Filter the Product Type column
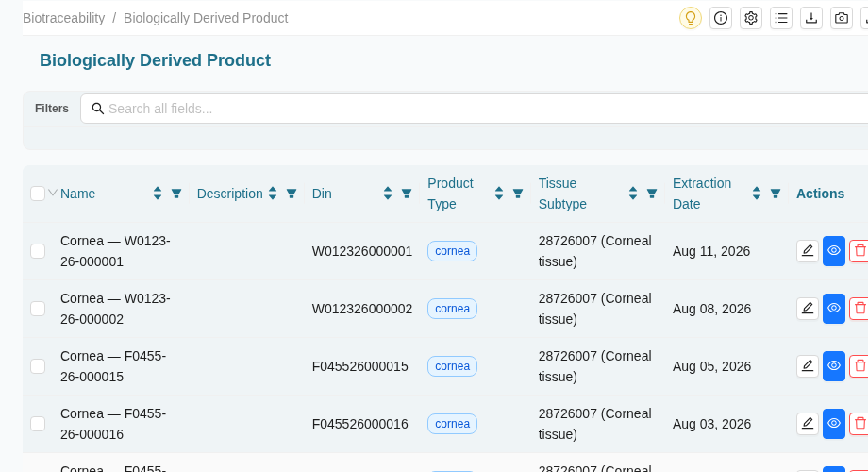Viewport: 868px width, 472px height. [x=518, y=194]
